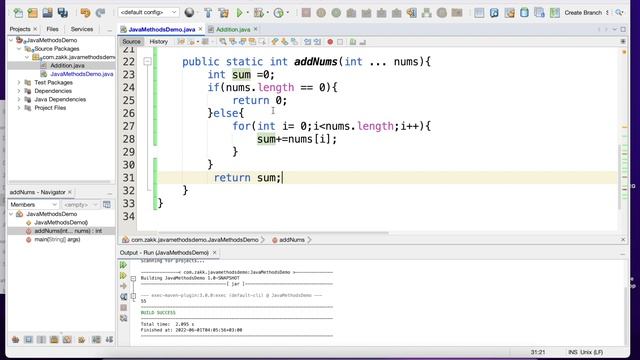Expand the Test Packages node
640x360 pixels.
coord(19,82)
